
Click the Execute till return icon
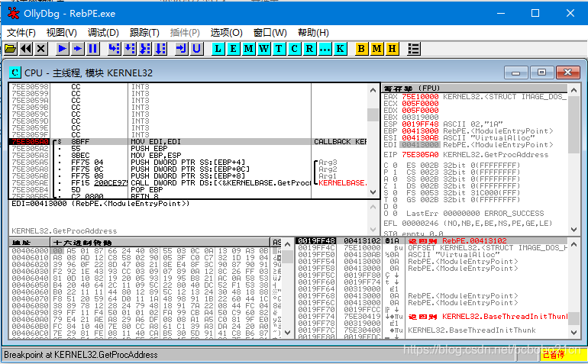pyautogui.click(x=181, y=48)
